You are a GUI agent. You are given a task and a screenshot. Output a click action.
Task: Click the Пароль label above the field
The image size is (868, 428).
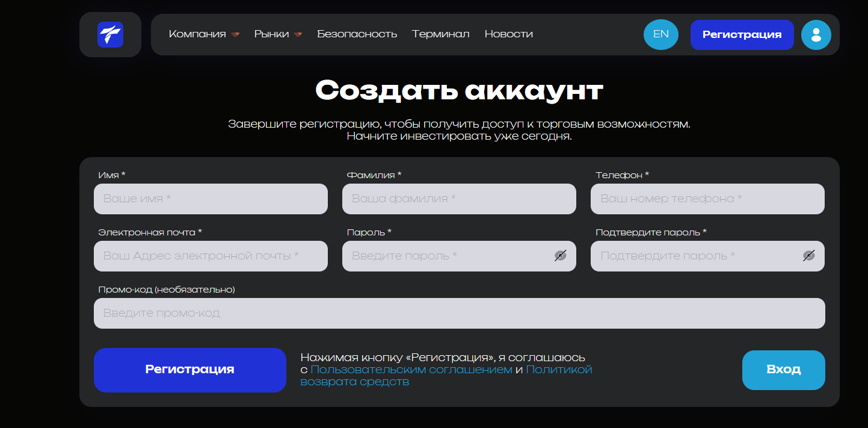coord(369,232)
